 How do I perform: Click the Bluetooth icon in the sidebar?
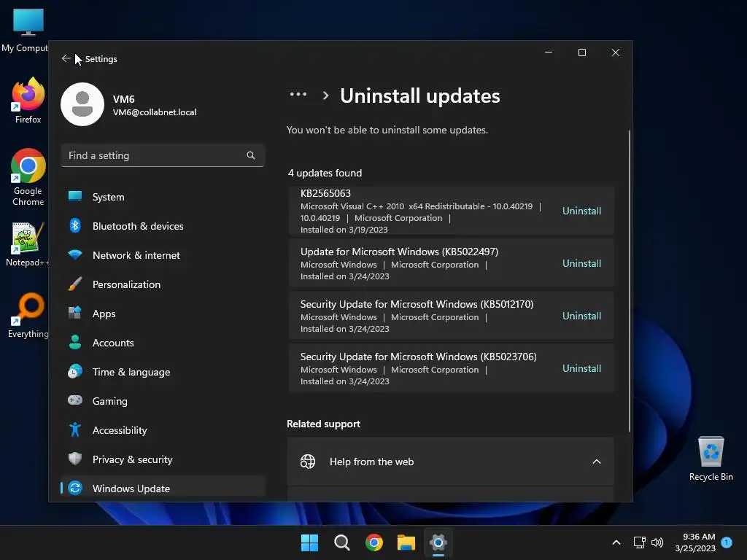pos(75,225)
